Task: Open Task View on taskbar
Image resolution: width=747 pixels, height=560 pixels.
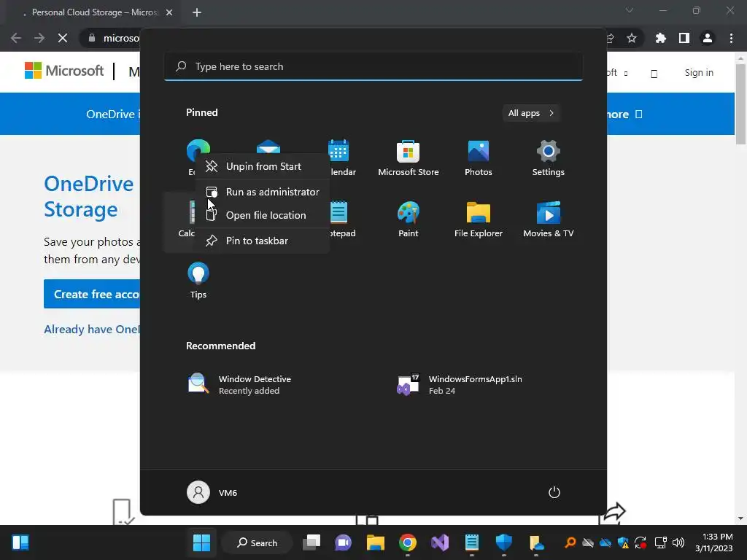Action: point(311,542)
